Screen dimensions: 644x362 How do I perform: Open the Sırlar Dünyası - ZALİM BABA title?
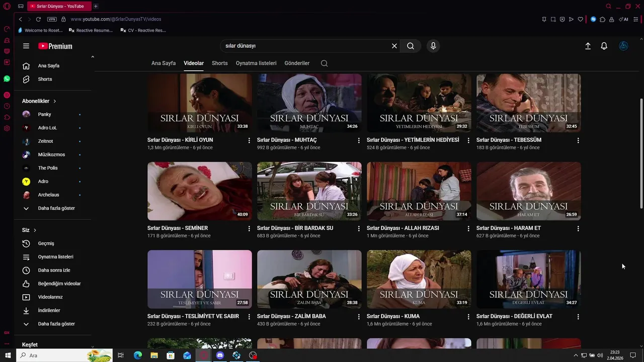point(291,316)
